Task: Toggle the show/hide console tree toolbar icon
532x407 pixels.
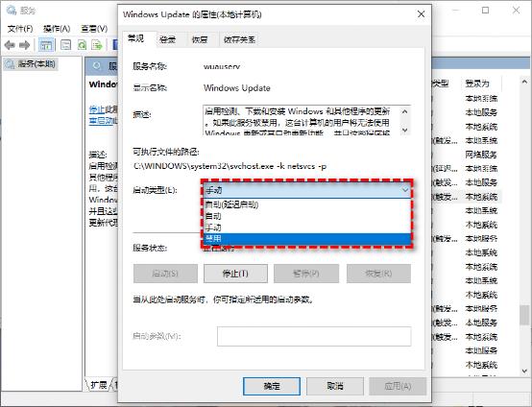Action: pyautogui.click(x=46, y=45)
